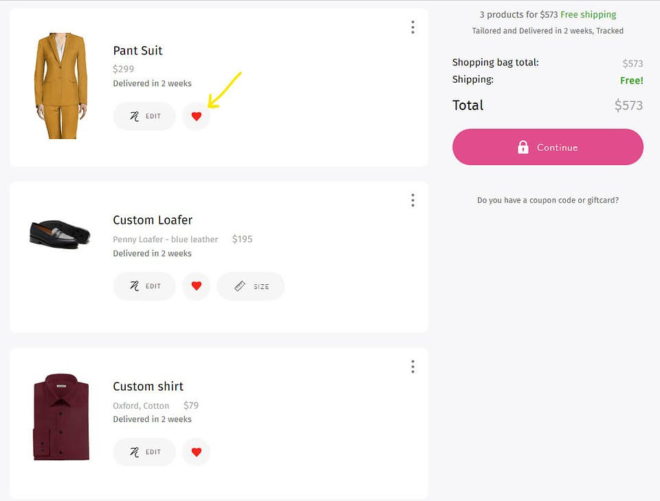The image size is (660, 501).
Task: Click the green Free shipping text
Action: pos(588,15)
